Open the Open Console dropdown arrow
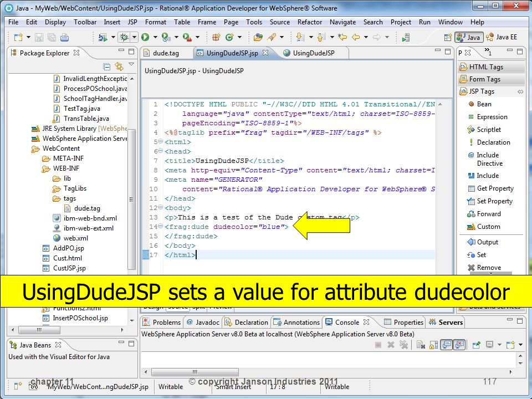Screen dimensions: 532x399 coord(521,345)
